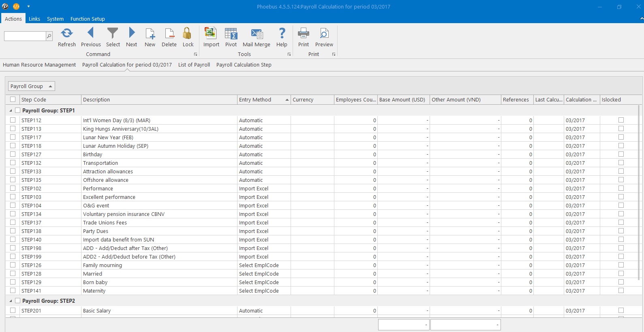Open Print Preview

pyautogui.click(x=324, y=33)
